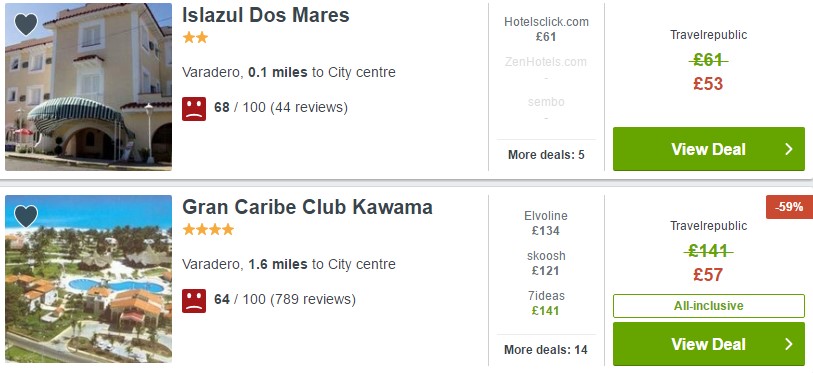The image size is (813, 373).
Task: Open Islazul Dos Mares hotel title
Action: click(x=265, y=15)
